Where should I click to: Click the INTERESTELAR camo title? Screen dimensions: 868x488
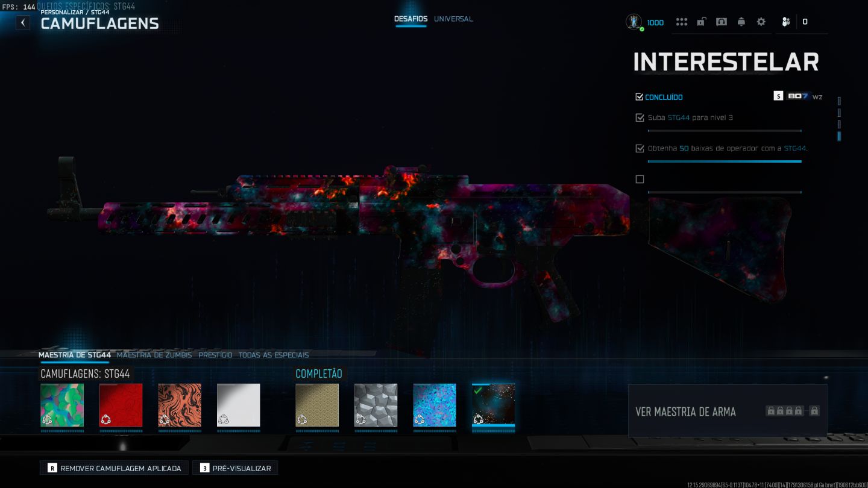point(726,62)
